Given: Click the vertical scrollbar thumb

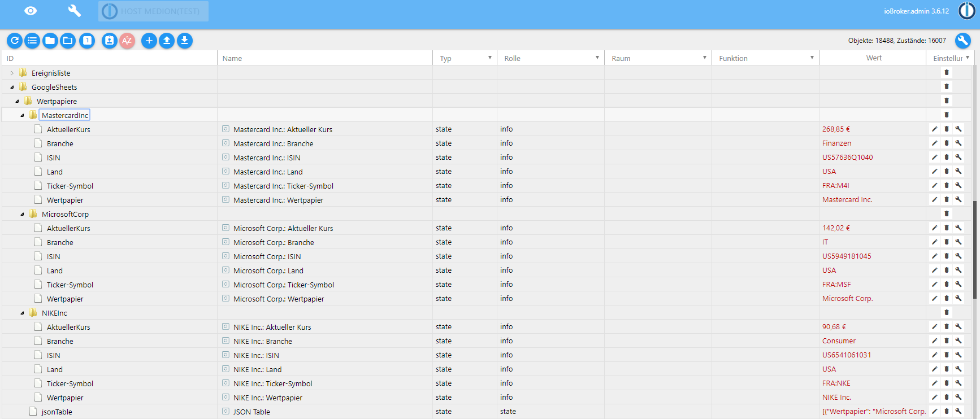Looking at the screenshot, I should [x=975, y=250].
